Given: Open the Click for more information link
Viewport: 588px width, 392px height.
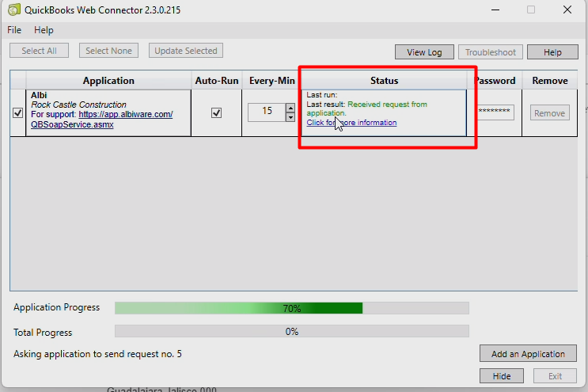Looking at the screenshot, I should click(x=351, y=123).
